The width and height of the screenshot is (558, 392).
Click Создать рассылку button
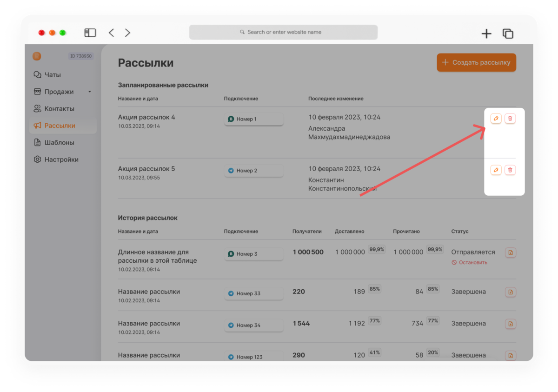[x=476, y=62]
